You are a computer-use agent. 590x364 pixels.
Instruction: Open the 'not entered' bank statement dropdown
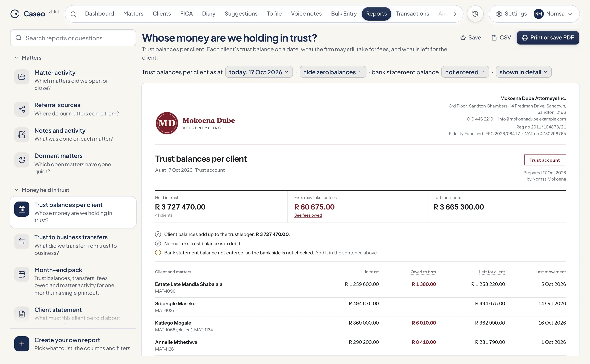coord(465,72)
